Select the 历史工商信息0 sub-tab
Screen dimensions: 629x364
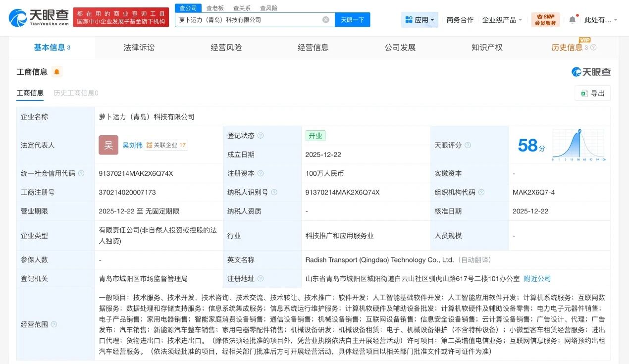point(76,93)
